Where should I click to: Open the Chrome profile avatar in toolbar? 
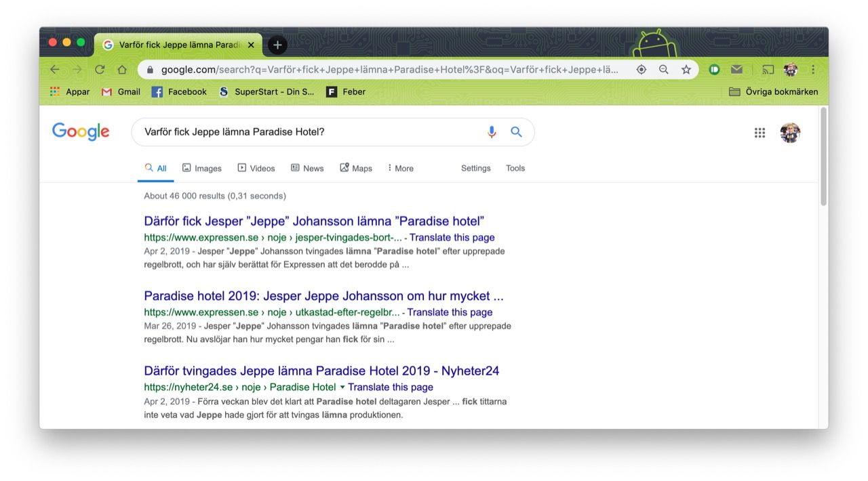point(790,69)
